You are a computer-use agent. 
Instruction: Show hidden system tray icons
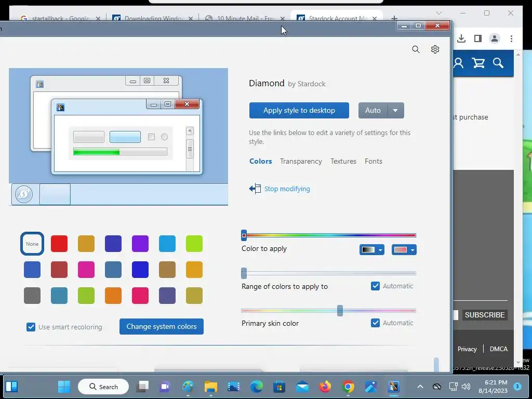420,387
